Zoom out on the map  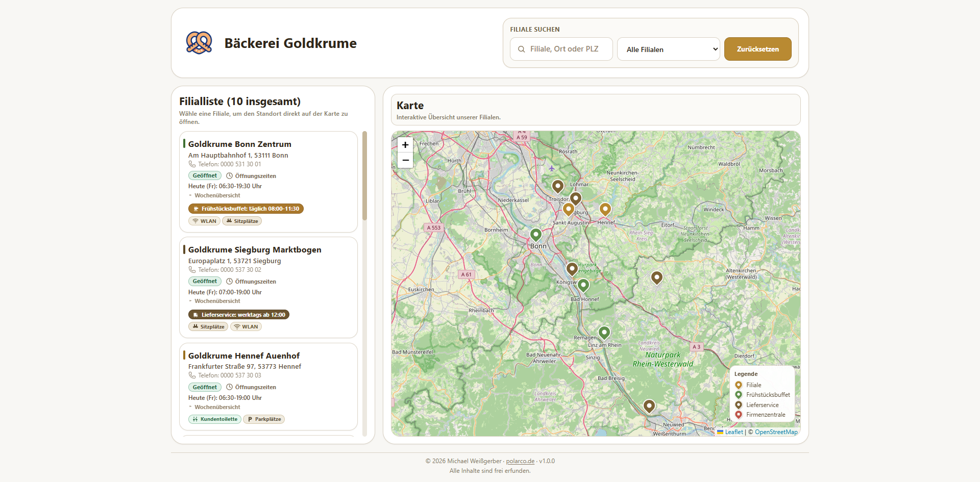coord(405,160)
